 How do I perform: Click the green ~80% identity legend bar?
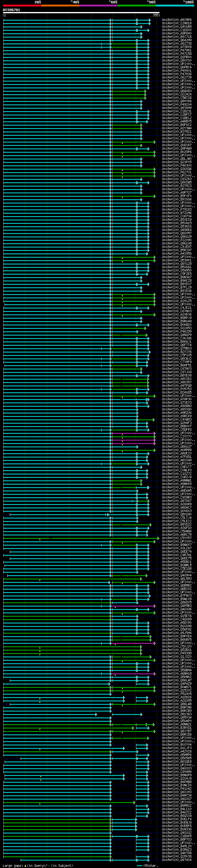pos(137,6)
